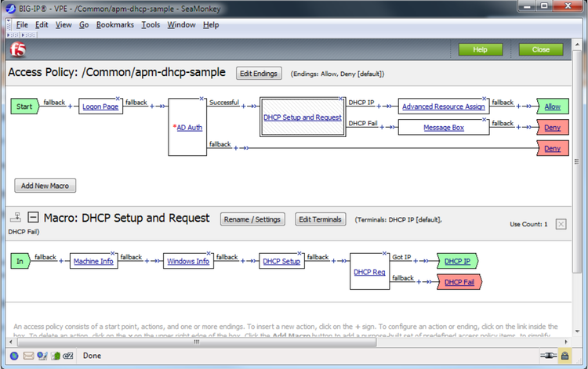Delete macro with the X box button
The width and height of the screenshot is (588, 369).
coord(561,224)
